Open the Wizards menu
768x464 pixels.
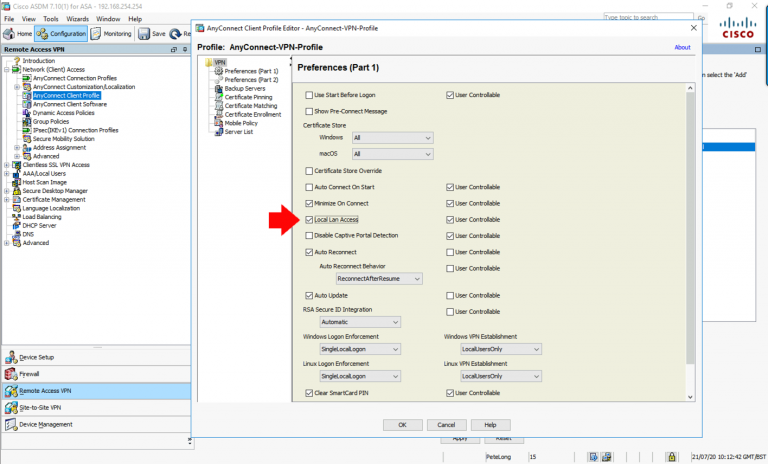(77, 19)
